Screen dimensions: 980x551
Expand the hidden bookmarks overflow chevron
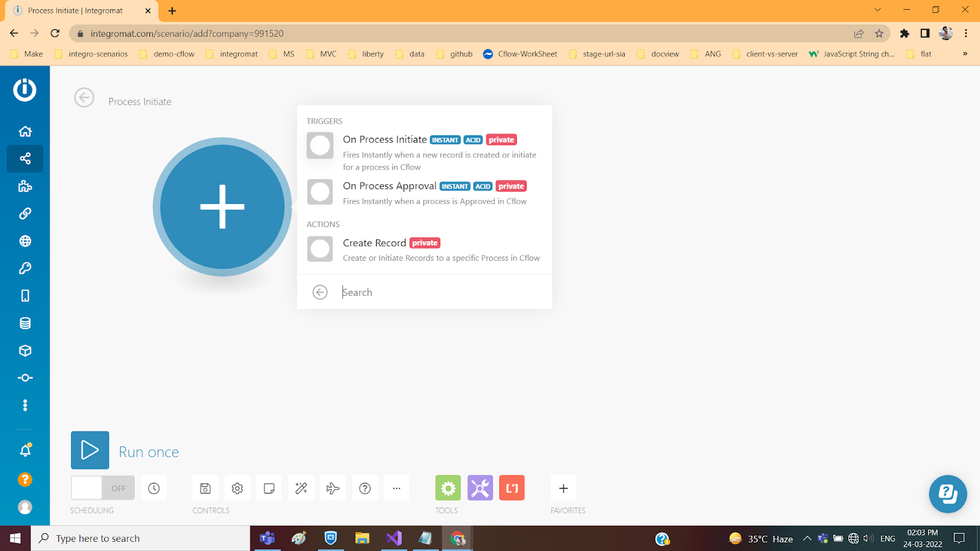click(965, 54)
